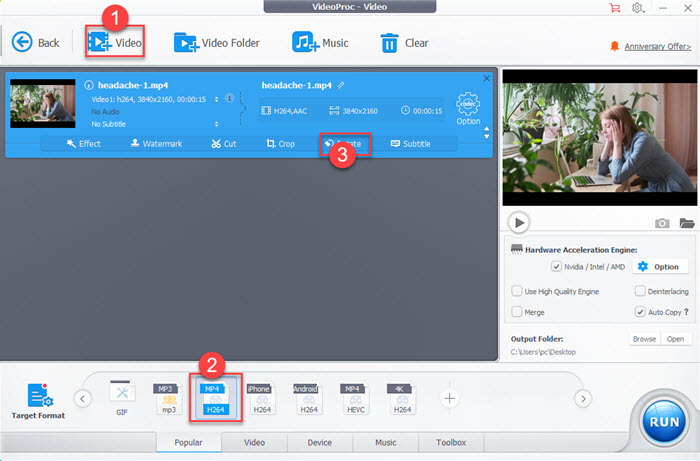
Task: Select the GIF format
Action: (x=122, y=398)
